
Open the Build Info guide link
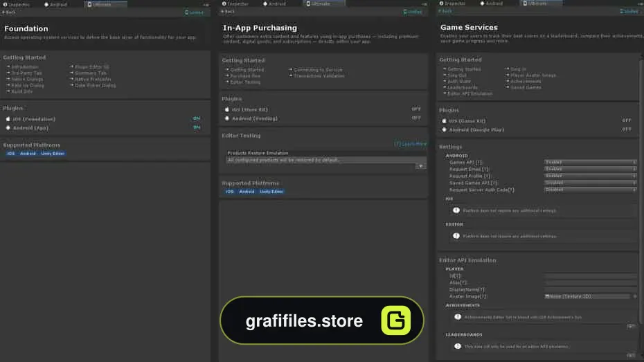(21, 91)
